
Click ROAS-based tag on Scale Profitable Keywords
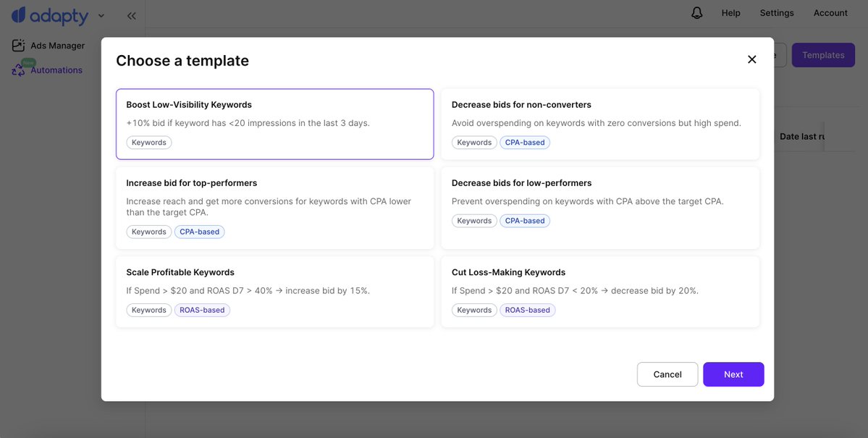(x=202, y=311)
